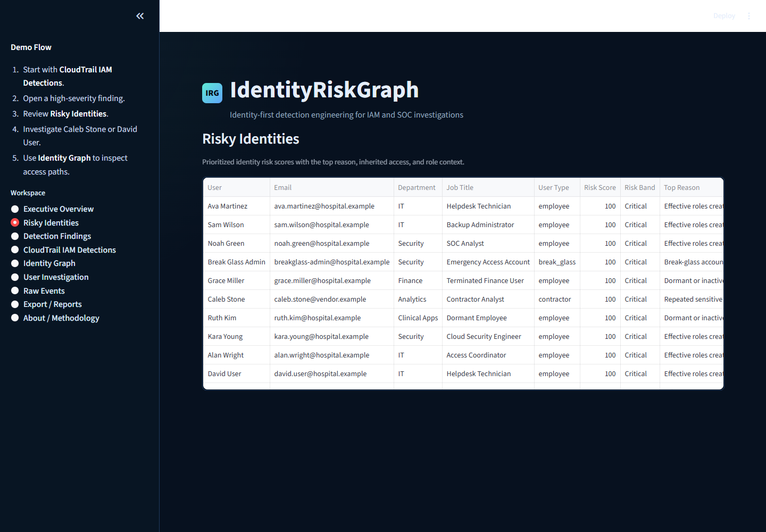This screenshot has width=766, height=532.
Task: Select the Ruth Kim name cell
Action: (237, 318)
